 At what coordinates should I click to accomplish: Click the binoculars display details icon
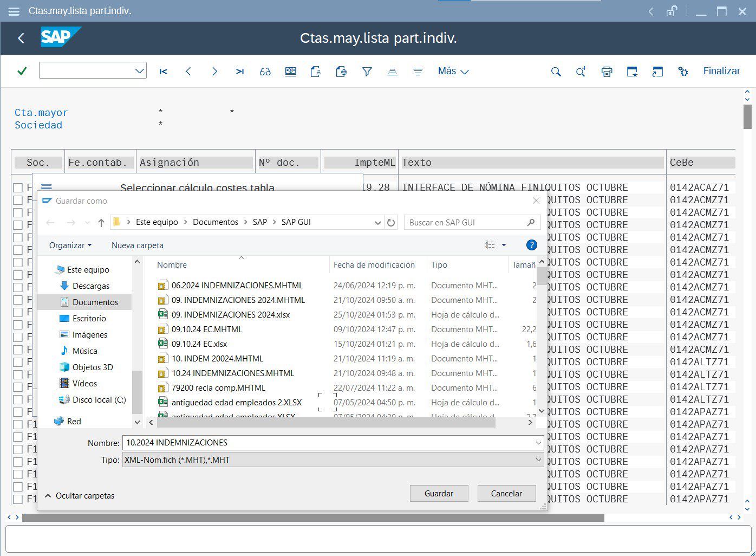(x=265, y=72)
